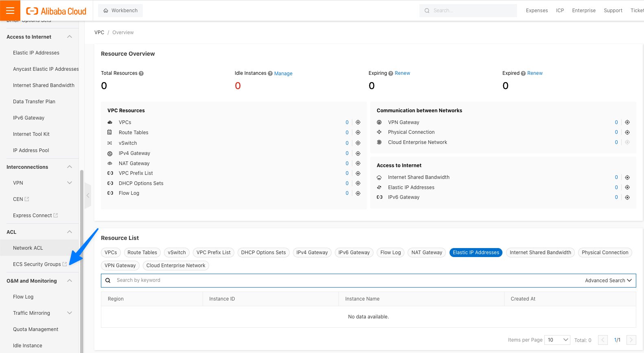Viewport: 644px width, 353px height.
Task: Click the help icon beside Total Resources
Action: (141, 74)
